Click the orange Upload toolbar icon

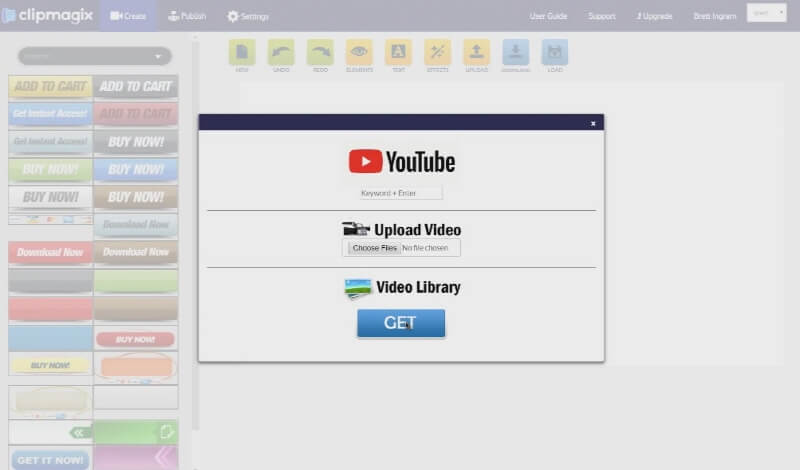tap(477, 52)
